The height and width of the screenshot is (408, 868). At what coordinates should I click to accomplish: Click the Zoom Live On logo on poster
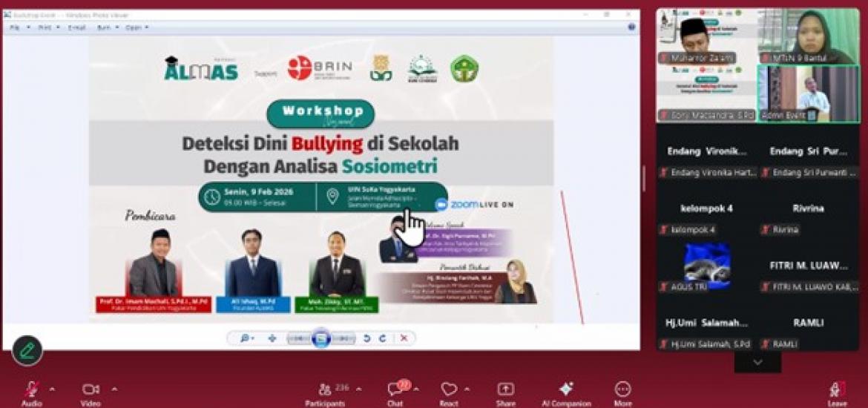point(474,204)
